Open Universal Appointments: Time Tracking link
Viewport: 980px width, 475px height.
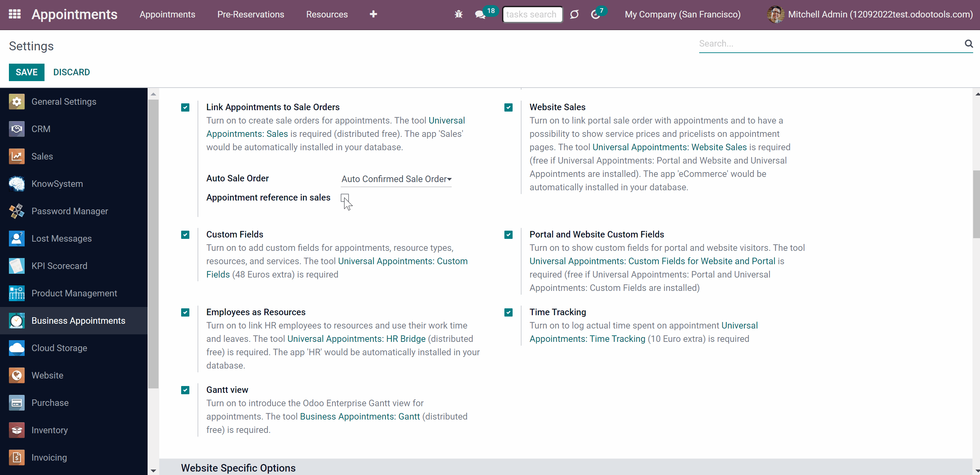pyautogui.click(x=644, y=332)
